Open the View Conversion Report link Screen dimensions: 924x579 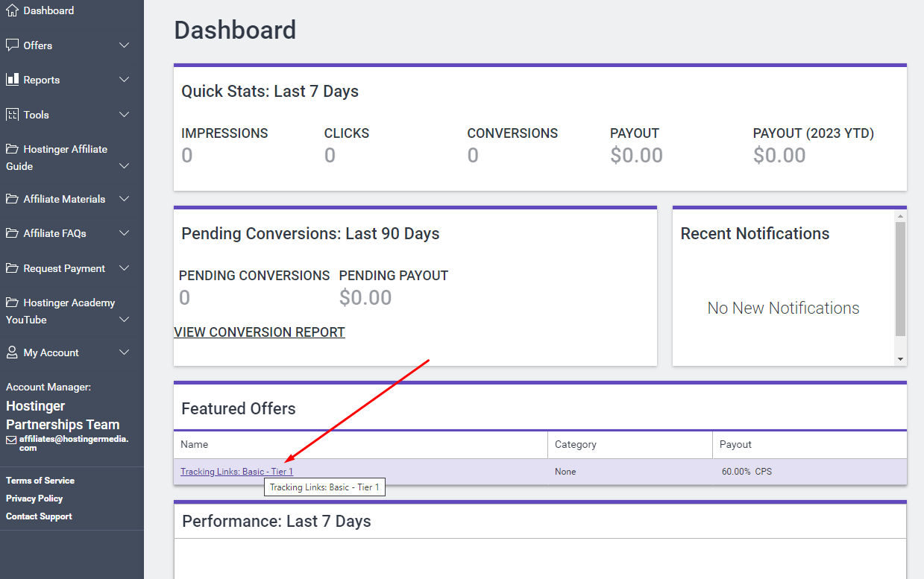tap(260, 332)
